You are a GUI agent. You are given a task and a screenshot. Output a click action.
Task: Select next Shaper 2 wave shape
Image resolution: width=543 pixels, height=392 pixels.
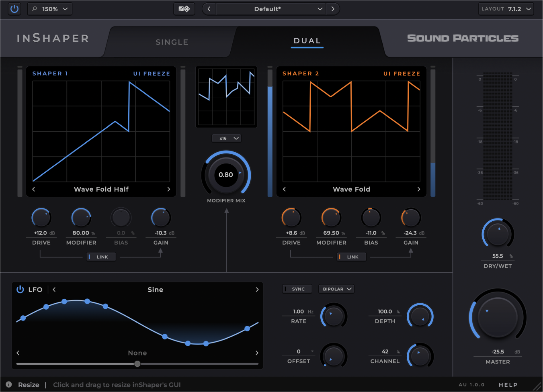pyautogui.click(x=419, y=189)
